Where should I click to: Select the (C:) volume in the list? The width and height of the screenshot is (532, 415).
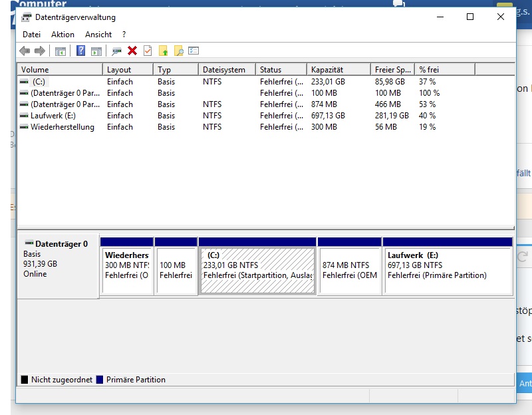click(39, 82)
